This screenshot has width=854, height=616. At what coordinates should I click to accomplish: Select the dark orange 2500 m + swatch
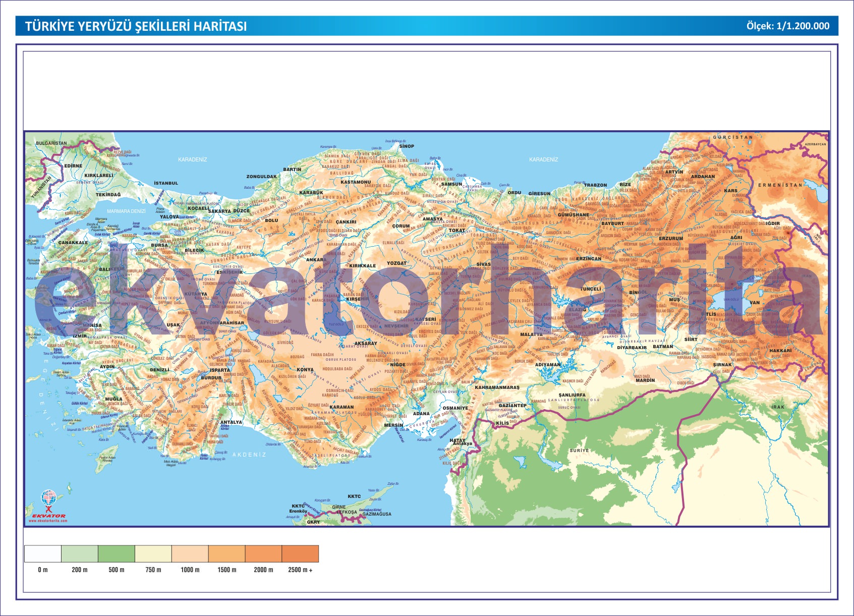click(301, 553)
